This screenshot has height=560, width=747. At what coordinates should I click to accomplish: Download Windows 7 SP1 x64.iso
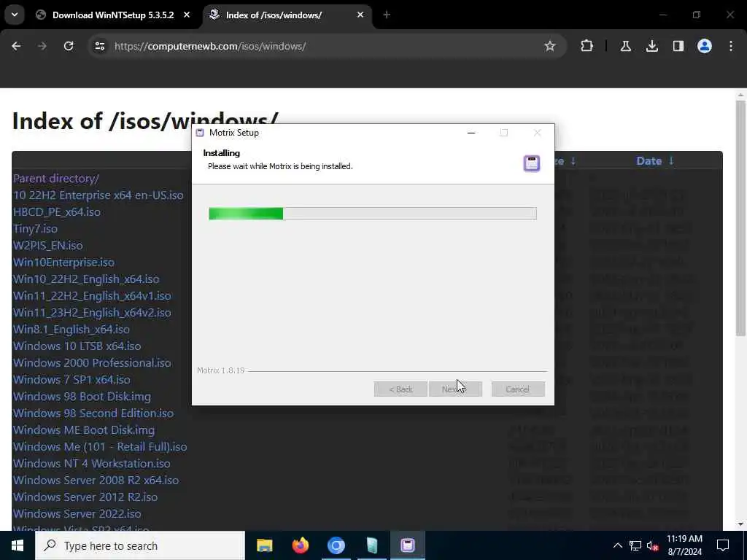coord(71,379)
